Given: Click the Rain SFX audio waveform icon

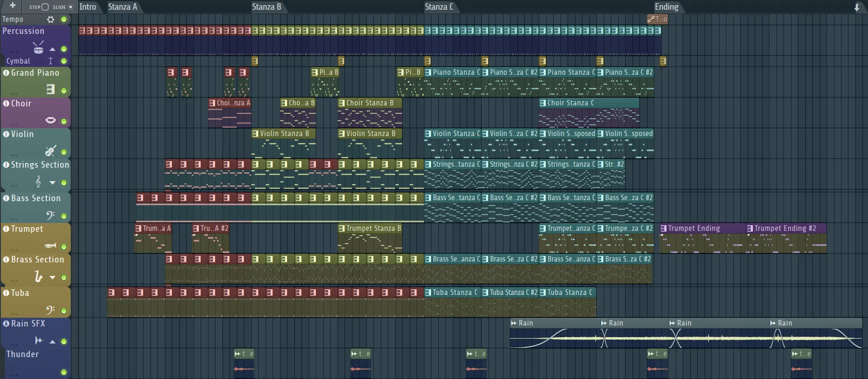Looking at the screenshot, I should coord(39,341).
